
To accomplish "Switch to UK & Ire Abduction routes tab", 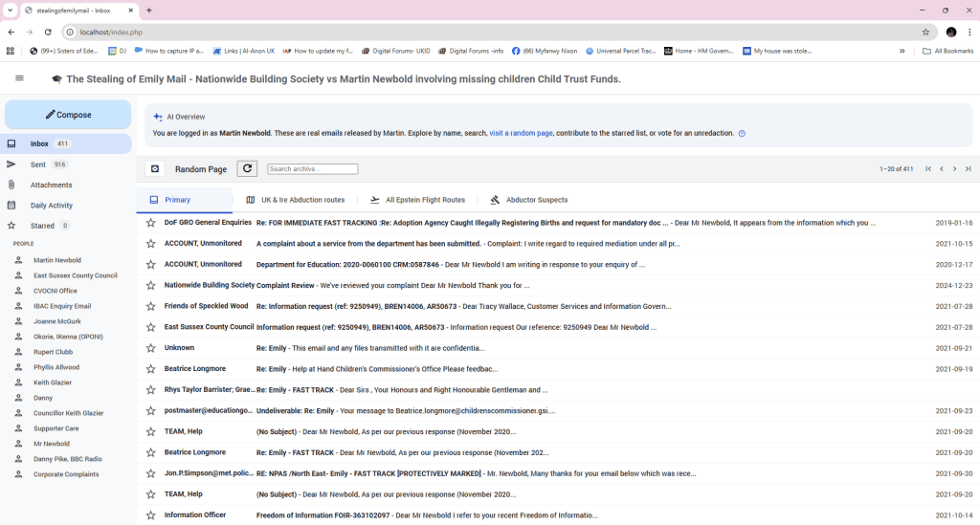I will (295, 200).
